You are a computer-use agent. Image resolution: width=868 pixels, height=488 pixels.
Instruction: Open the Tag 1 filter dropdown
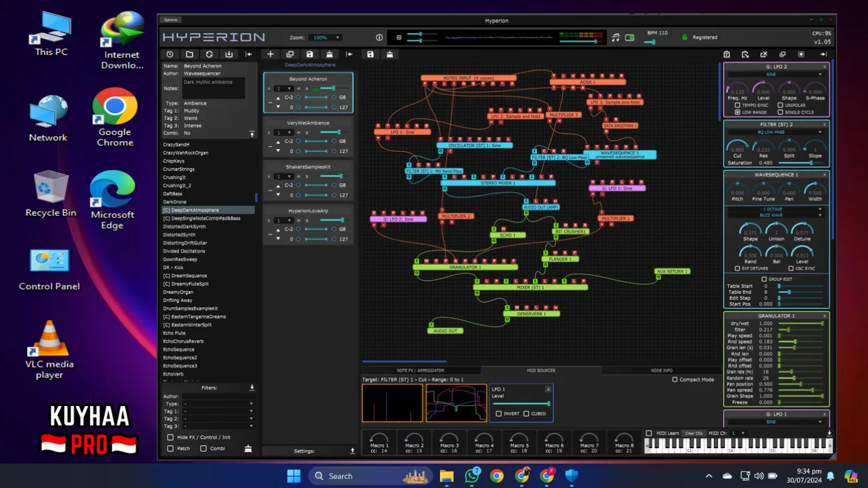(x=218, y=411)
